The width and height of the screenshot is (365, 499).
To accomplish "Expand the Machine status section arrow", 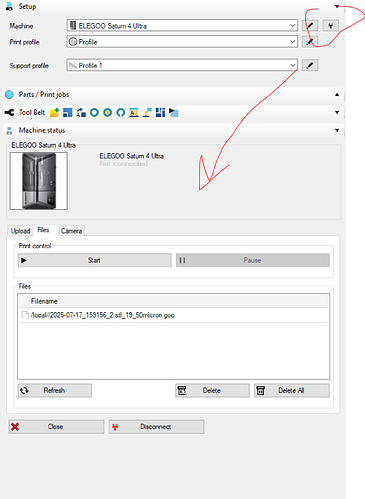I will pyautogui.click(x=337, y=130).
